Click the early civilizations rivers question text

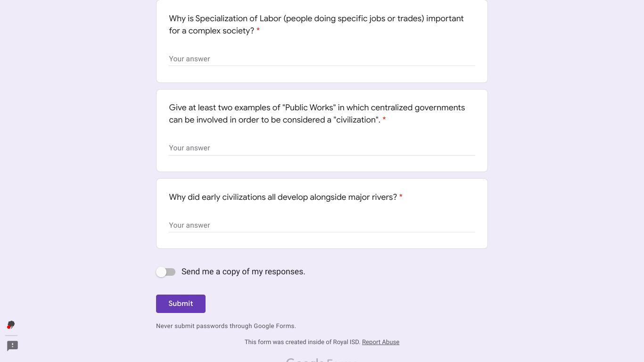click(x=283, y=197)
